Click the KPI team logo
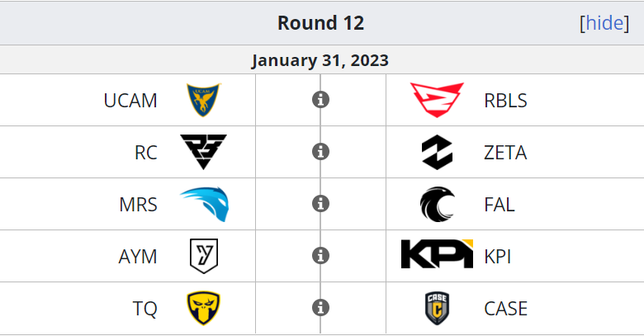 [x=437, y=253]
